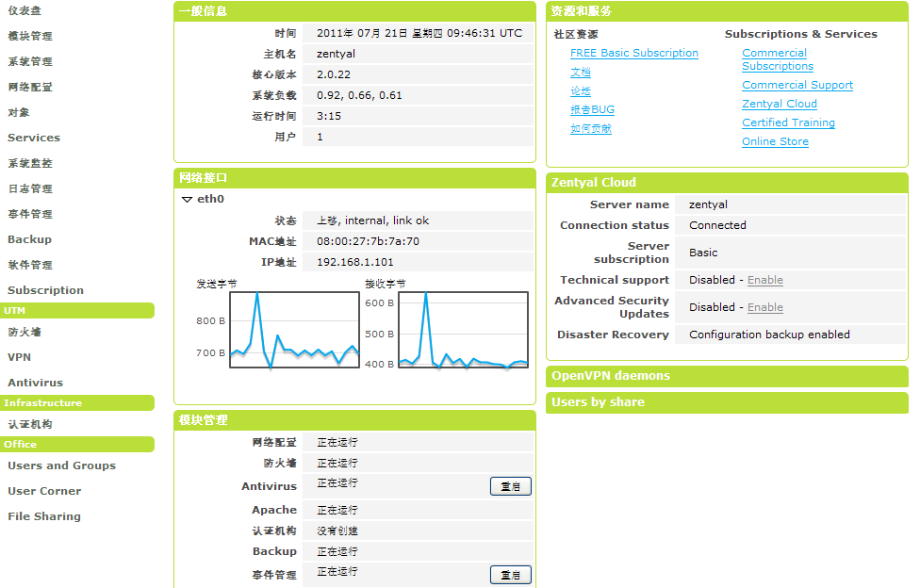Restart the 事件管理 module

coord(510,575)
